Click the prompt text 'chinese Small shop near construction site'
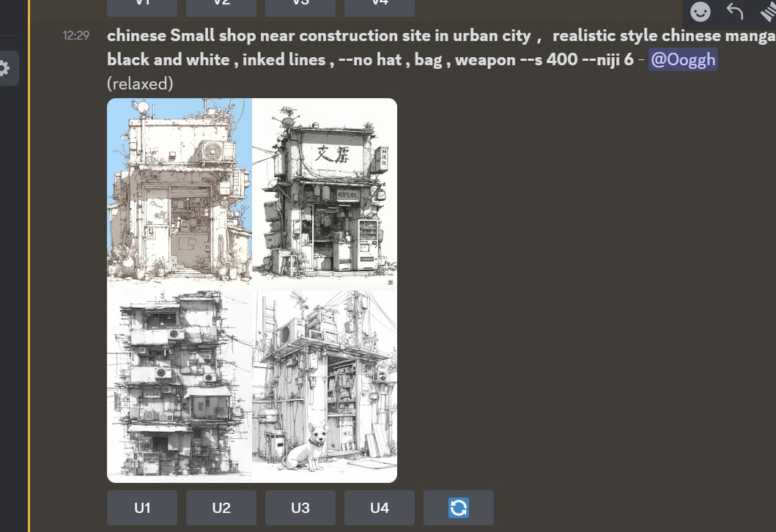The image size is (776, 532). (269, 36)
